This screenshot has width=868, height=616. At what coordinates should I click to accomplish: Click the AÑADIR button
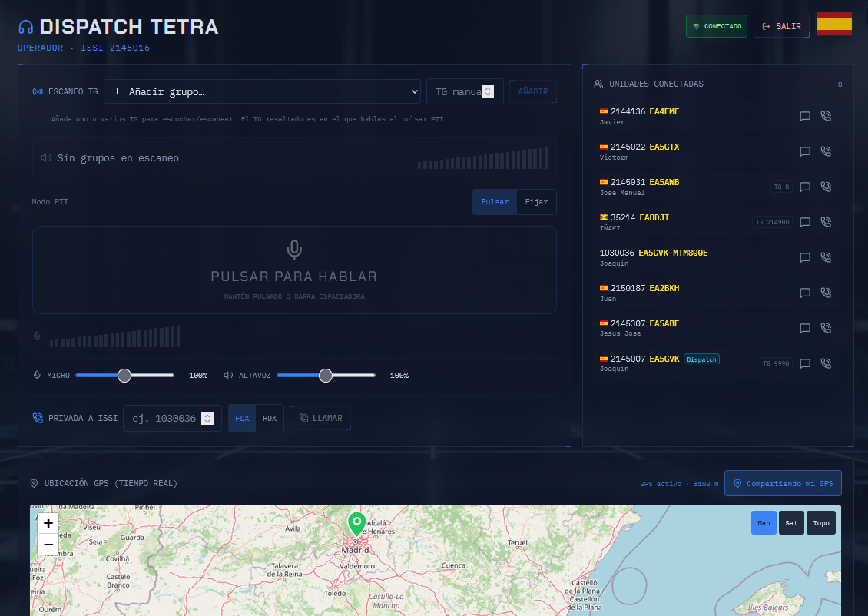tap(533, 92)
